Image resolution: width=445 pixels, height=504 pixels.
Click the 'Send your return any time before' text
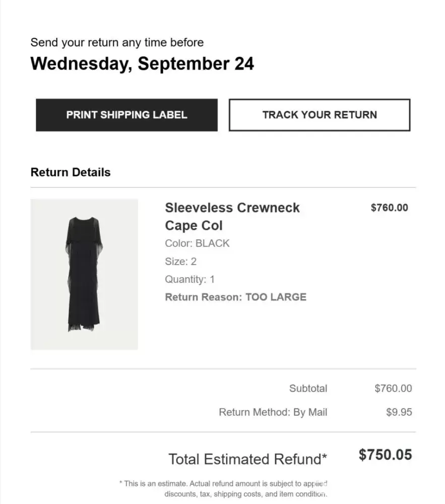(117, 42)
